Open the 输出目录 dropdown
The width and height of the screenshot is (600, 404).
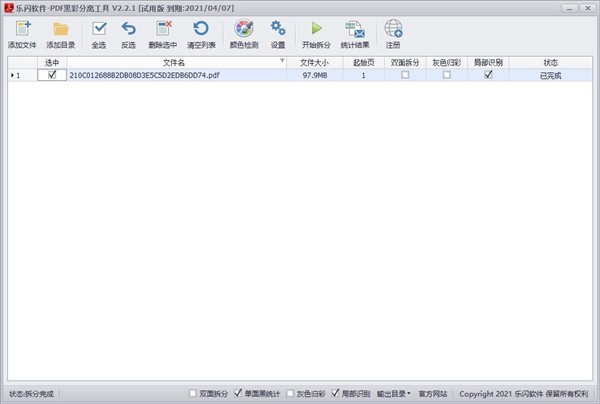(394, 394)
